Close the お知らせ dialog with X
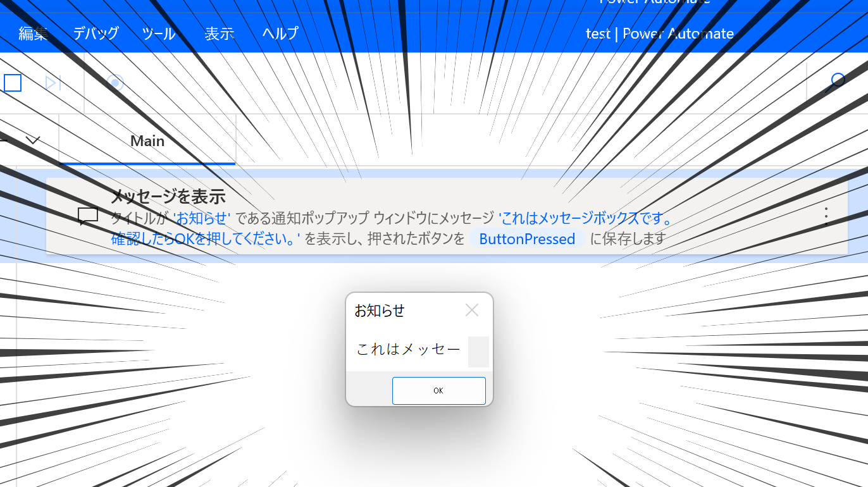This screenshot has width=868, height=487. point(472,310)
